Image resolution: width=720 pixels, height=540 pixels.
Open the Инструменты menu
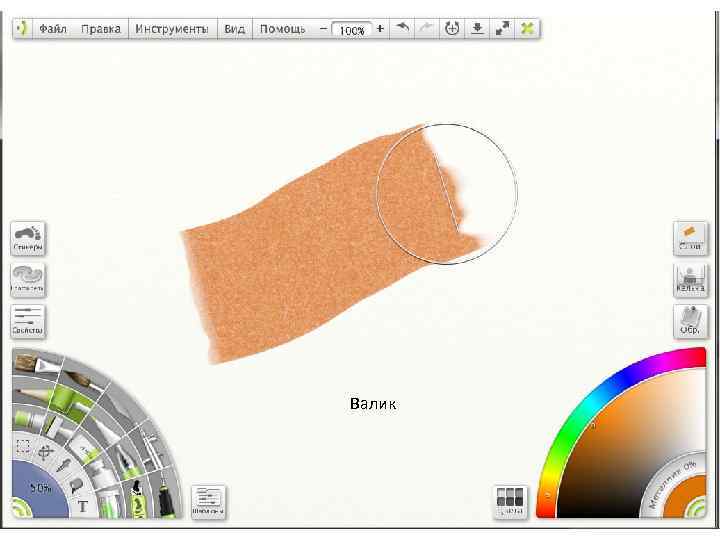pyautogui.click(x=171, y=29)
